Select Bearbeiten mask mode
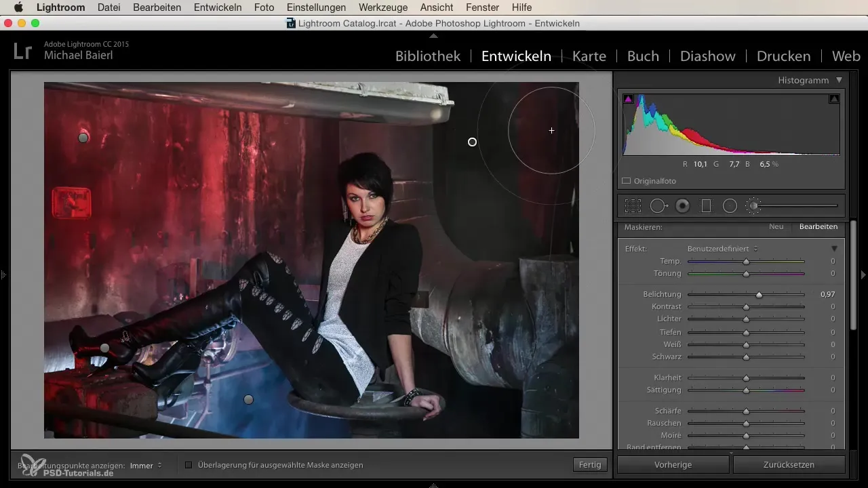This screenshot has width=868, height=488. point(818,227)
